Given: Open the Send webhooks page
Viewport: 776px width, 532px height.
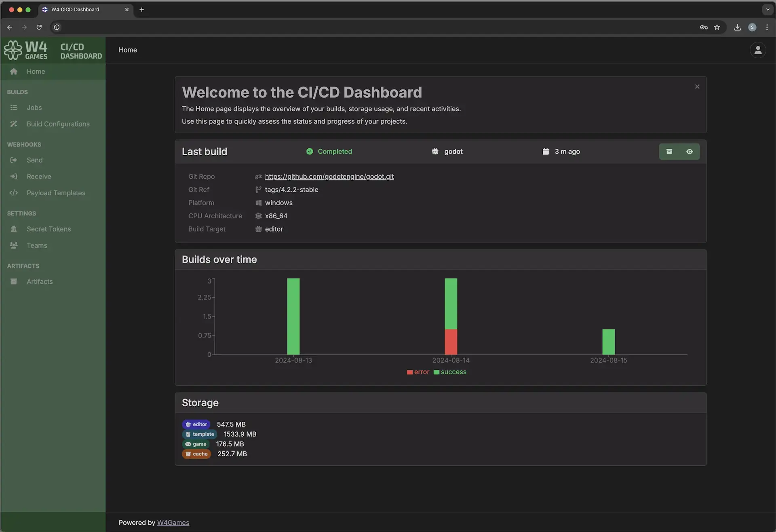Looking at the screenshot, I should coord(34,160).
